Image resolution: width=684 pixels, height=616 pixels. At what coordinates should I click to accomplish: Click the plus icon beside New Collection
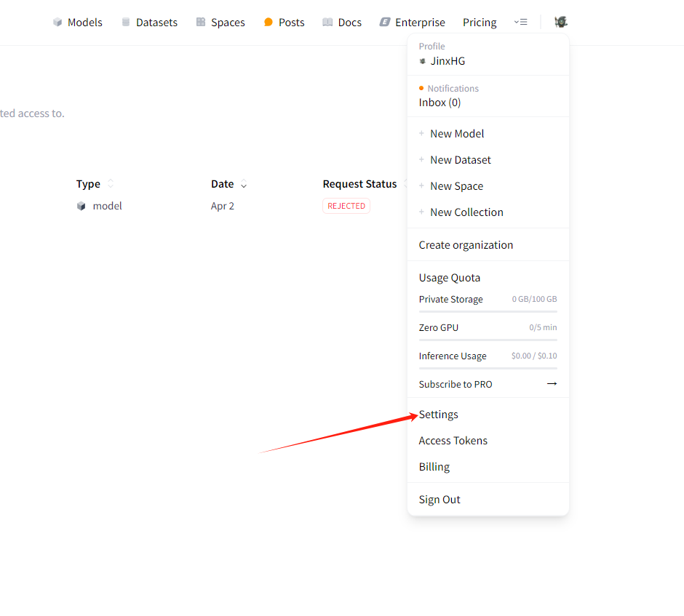(x=421, y=212)
